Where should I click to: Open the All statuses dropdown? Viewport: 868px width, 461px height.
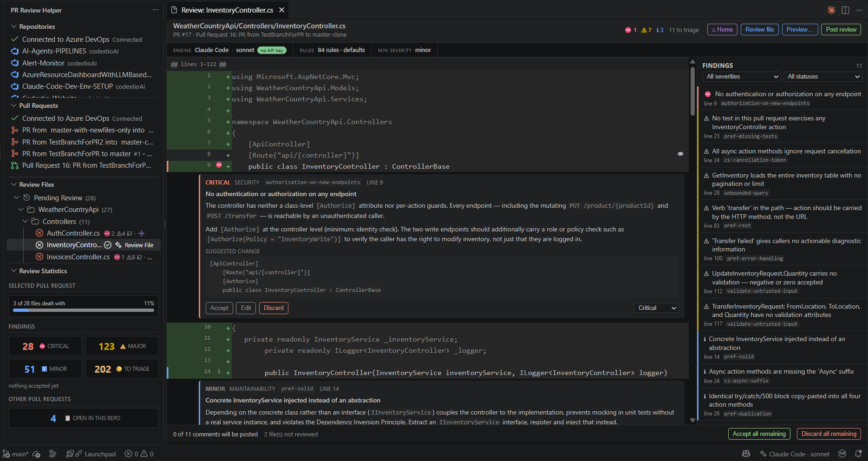(x=822, y=77)
